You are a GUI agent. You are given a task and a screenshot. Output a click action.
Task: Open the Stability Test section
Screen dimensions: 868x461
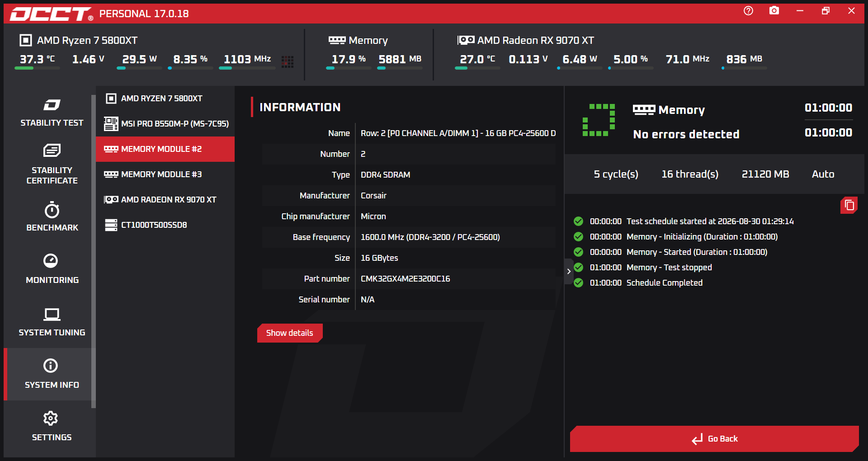[52, 113]
